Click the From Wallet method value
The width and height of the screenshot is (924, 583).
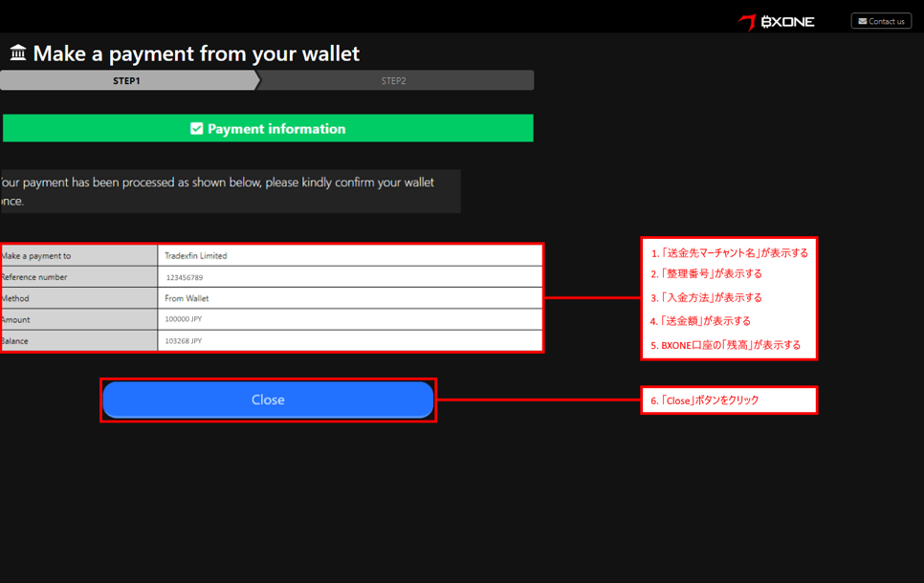187,298
